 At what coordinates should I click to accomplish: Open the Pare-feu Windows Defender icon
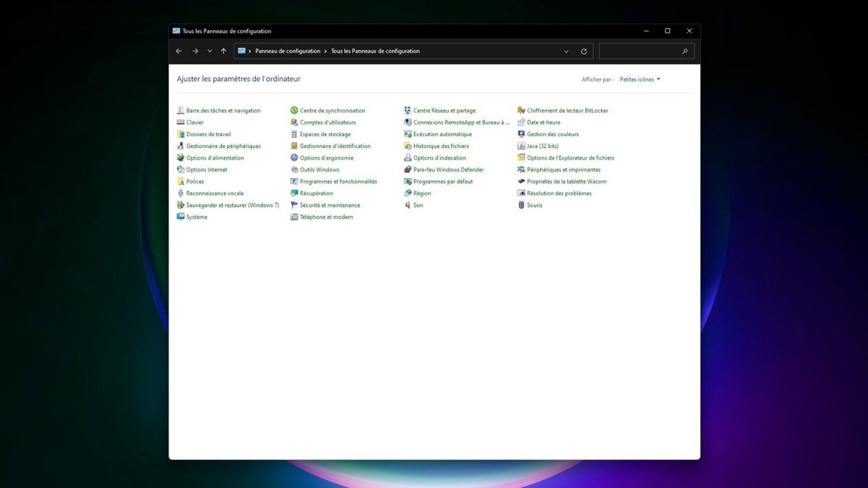pos(408,170)
